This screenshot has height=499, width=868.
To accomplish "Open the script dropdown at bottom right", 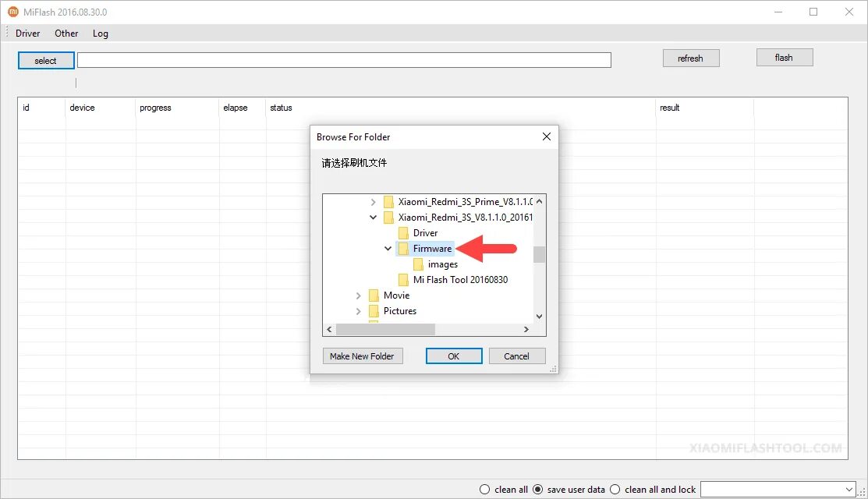I will (x=849, y=490).
